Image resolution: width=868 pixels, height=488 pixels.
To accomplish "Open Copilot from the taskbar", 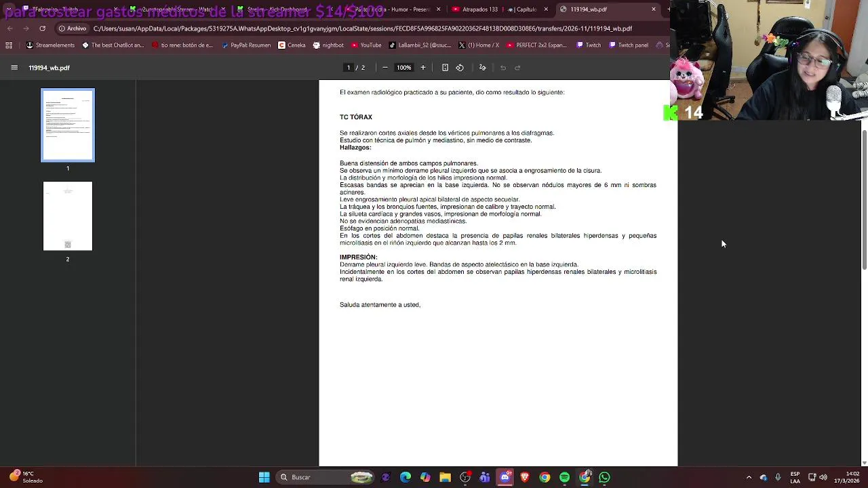I will (425, 477).
